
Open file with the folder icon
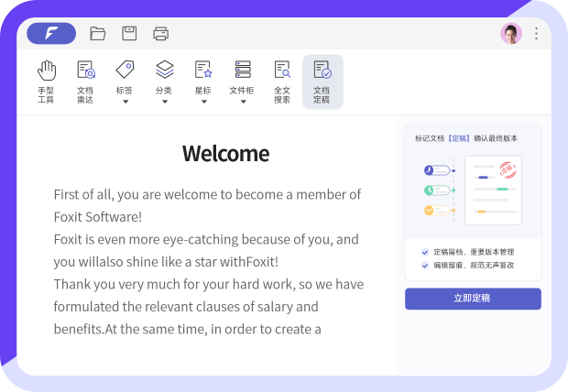(97, 34)
